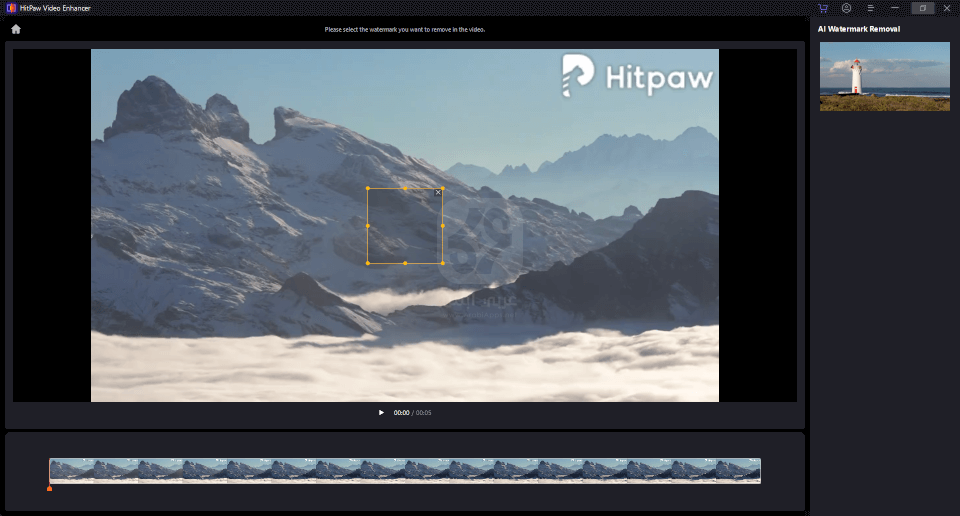Remove the watermark selection box with X
Screen dimensions: 960x516
pyautogui.click(x=438, y=192)
